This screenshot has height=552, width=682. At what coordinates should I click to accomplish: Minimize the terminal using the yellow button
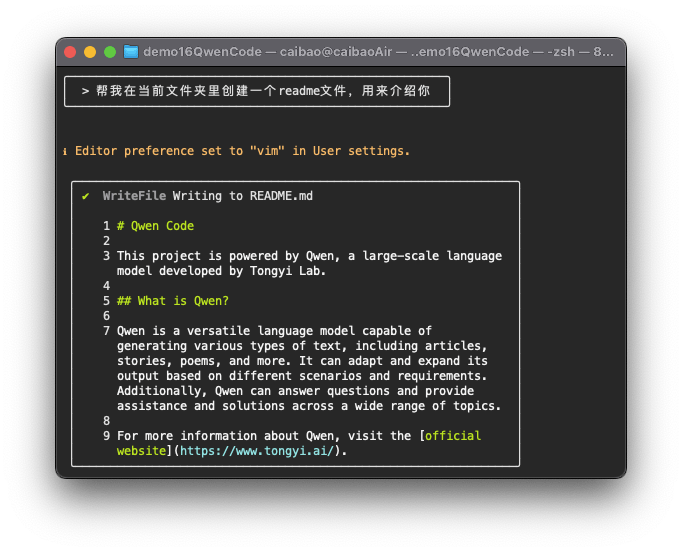pyautogui.click(x=90, y=51)
